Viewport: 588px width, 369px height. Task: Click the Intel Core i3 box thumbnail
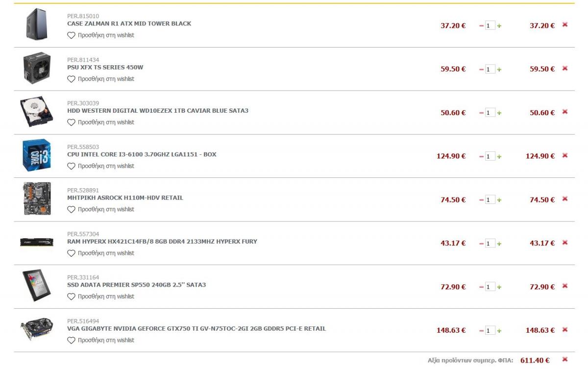point(37,155)
